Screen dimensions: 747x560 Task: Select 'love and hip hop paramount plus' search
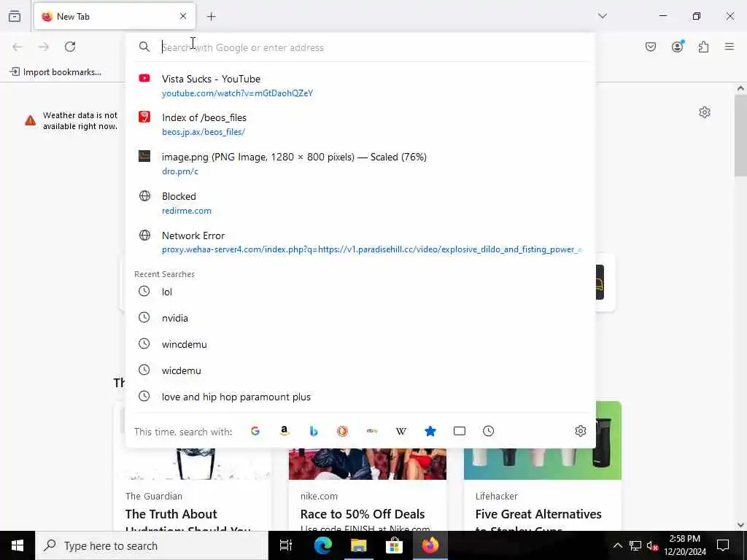tap(360, 396)
